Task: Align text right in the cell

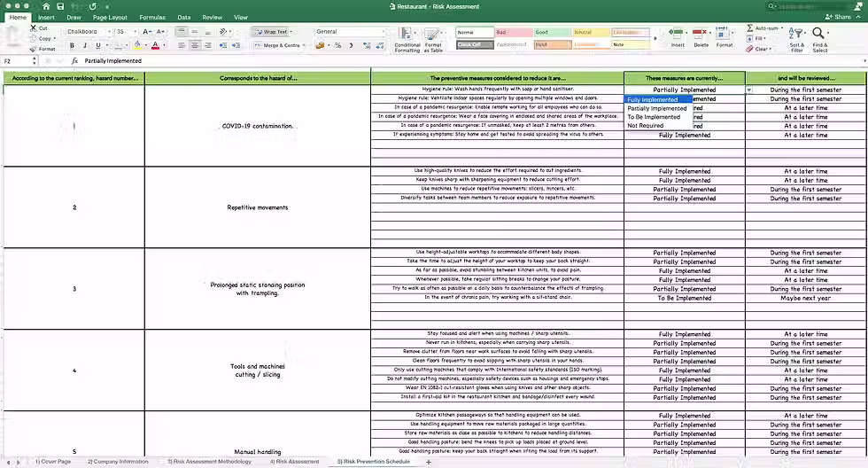Action: pos(207,45)
